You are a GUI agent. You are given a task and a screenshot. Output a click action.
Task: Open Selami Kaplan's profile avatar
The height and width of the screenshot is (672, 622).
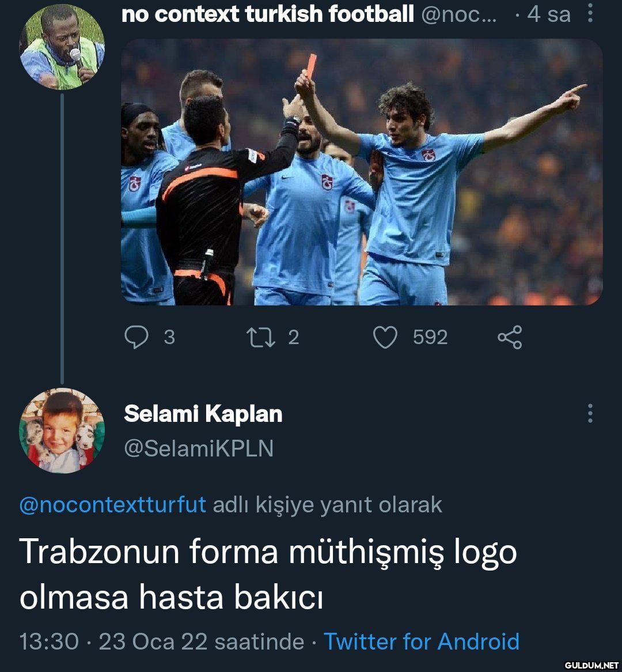[62, 430]
